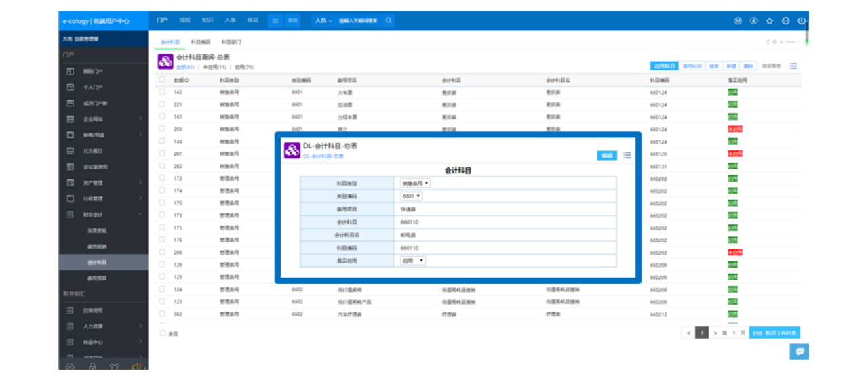Tick the checkbox for row ID 161

(x=162, y=116)
